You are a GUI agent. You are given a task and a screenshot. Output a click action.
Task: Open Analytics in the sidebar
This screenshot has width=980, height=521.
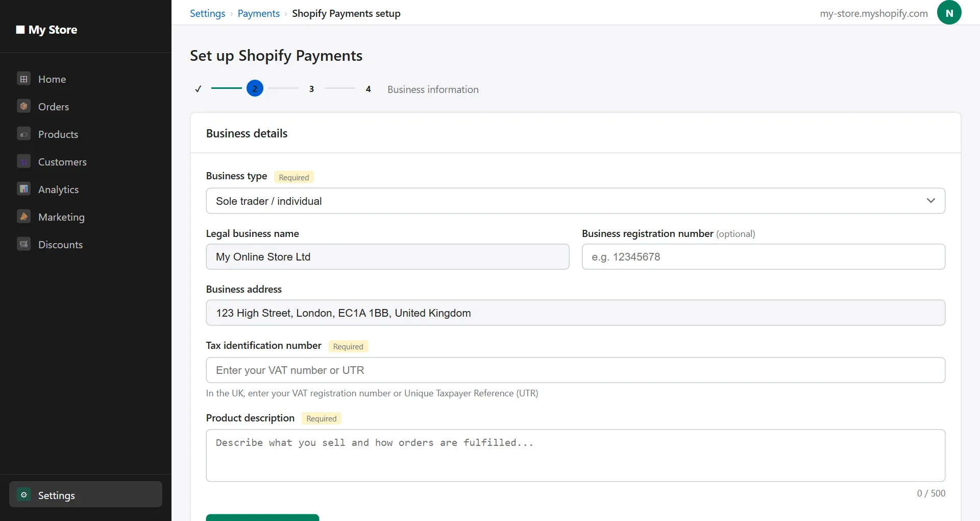86,190
